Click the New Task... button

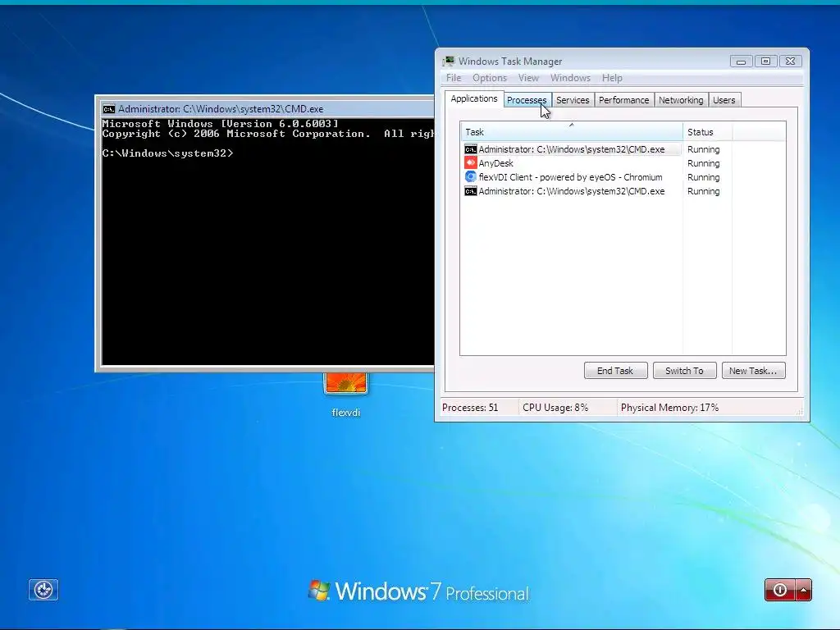click(753, 371)
